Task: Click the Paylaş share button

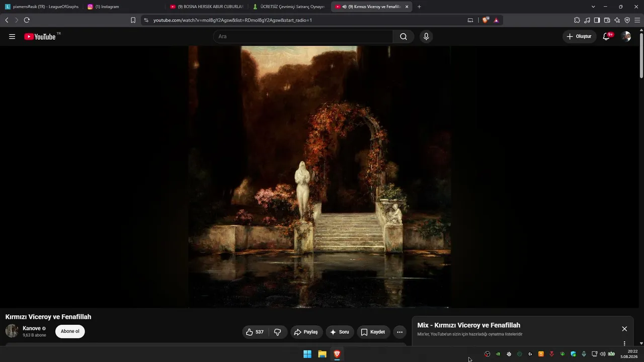Action: pos(306,332)
